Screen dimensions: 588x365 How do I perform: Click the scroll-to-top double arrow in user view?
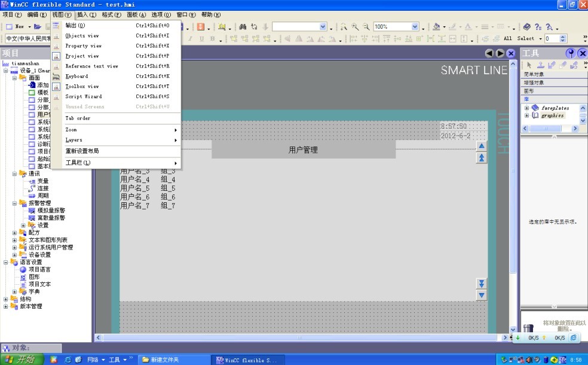482,158
